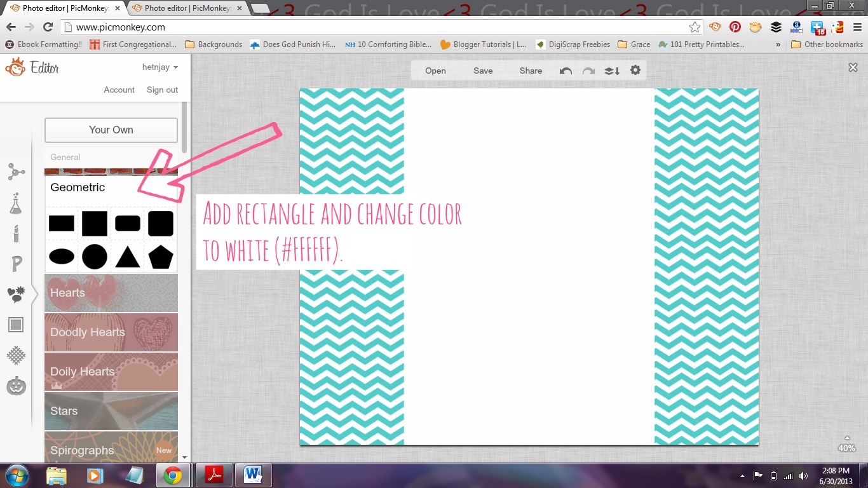Open the Themes pumpkin icon
Screen dimensions: 868x488
coord(16,386)
